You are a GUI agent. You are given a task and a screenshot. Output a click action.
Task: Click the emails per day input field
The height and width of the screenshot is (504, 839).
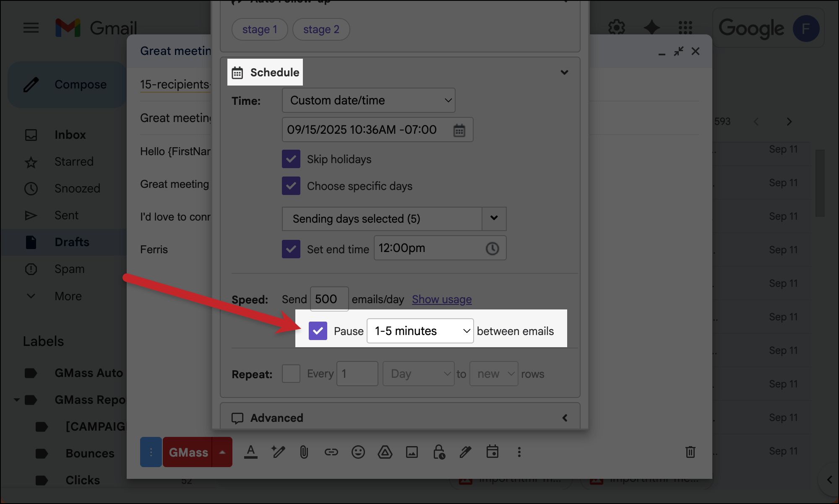coord(329,299)
